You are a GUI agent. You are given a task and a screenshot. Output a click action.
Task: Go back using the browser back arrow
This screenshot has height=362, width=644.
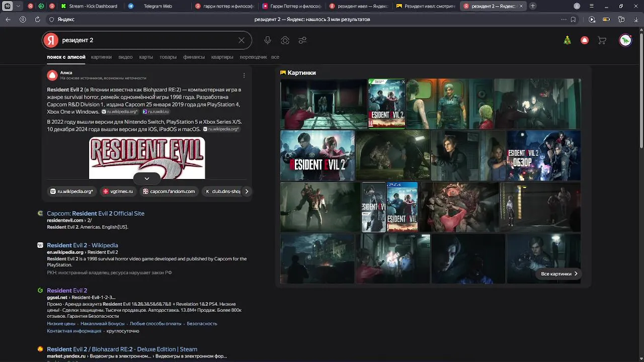pos(8,19)
